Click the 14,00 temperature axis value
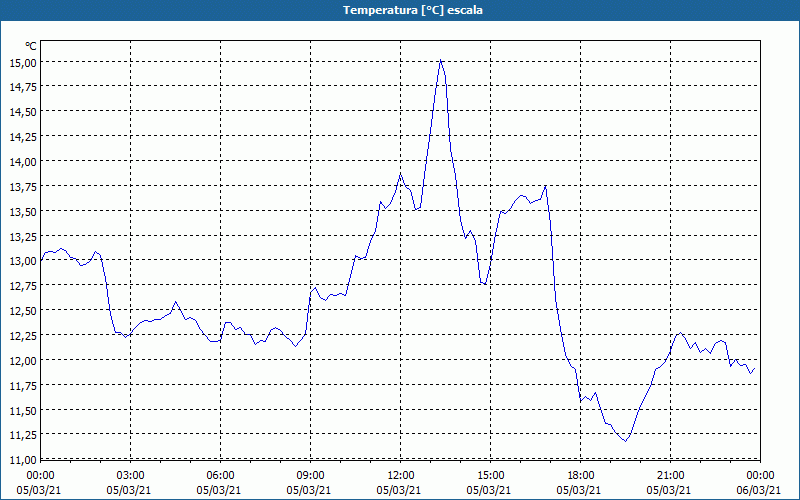The image size is (800, 500). 22,162
